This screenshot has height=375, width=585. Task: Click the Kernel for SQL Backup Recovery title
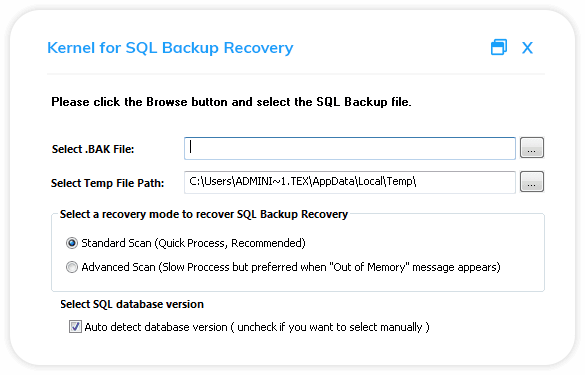[170, 48]
